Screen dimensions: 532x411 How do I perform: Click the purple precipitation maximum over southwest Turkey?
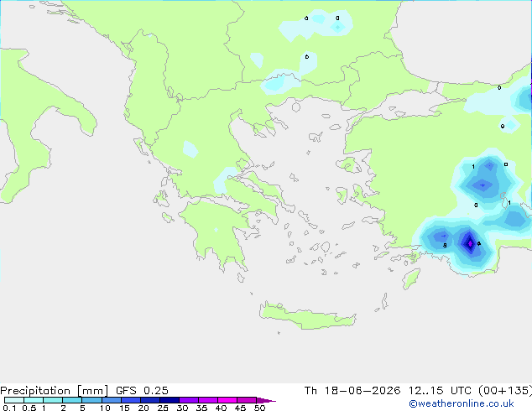click(470, 243)
